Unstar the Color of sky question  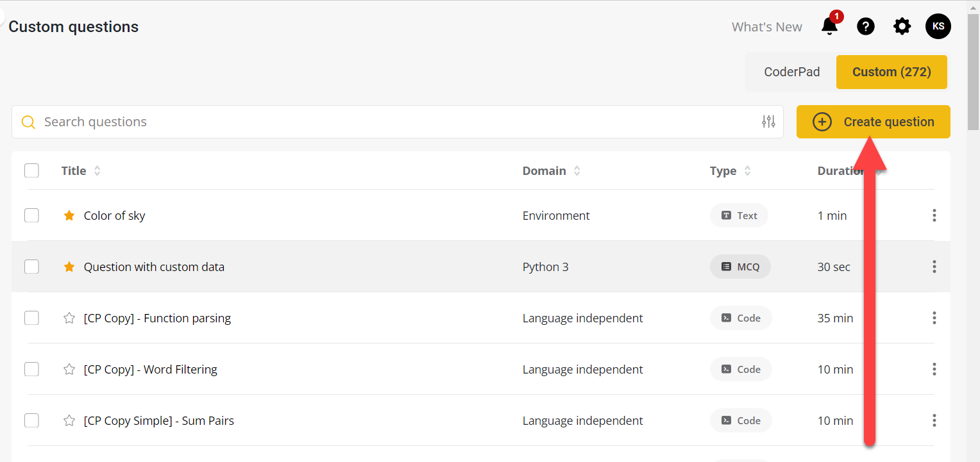[x=69, y=216]
